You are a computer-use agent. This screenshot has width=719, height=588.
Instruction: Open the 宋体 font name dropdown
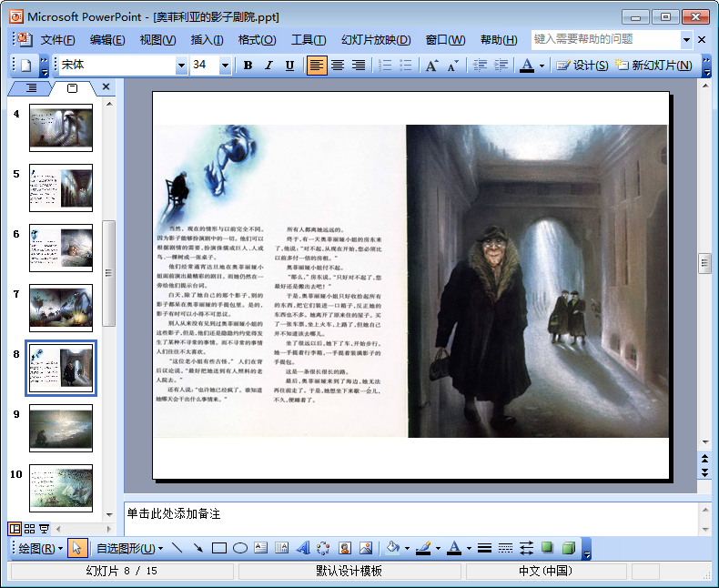pos(182,66)
